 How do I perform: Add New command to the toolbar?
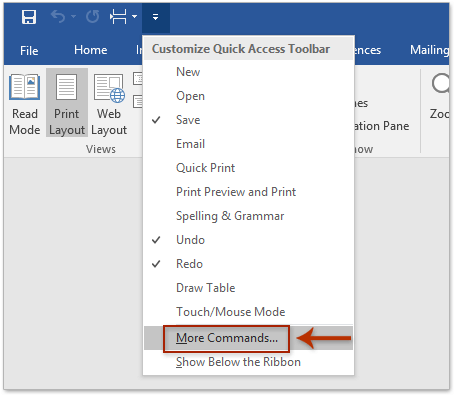point(248,72)
